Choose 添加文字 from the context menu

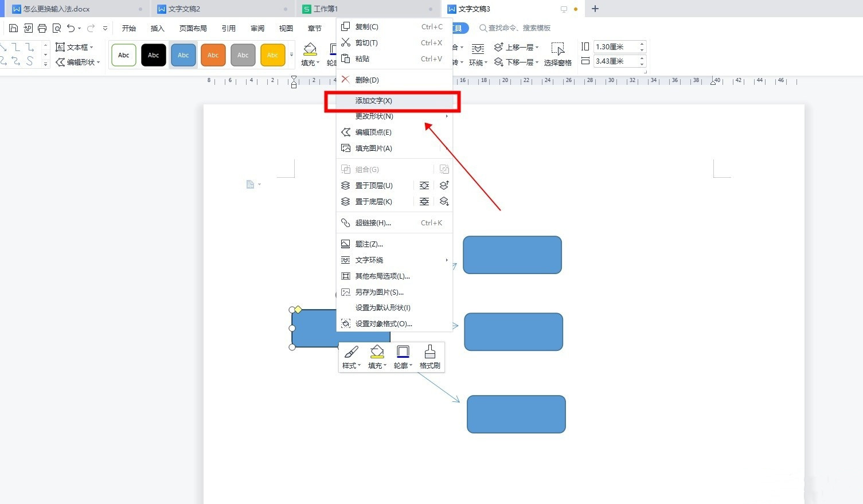click(373, 100)
